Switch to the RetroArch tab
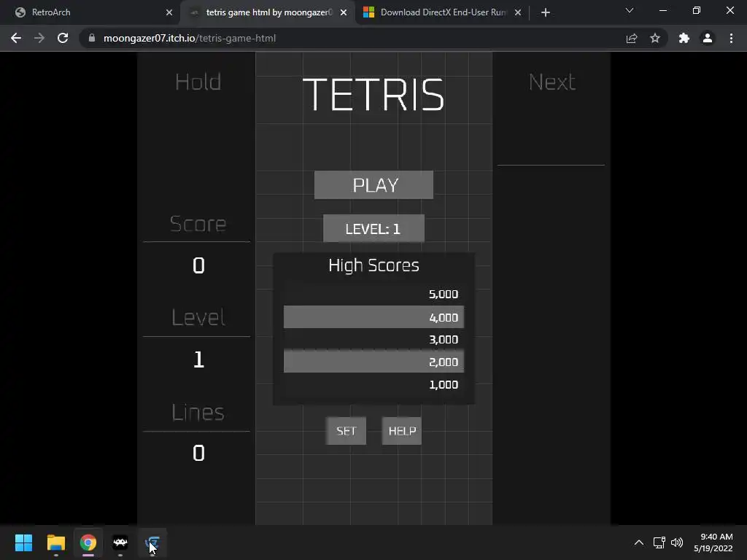The image size is (747, 560). tap(90, 12)
